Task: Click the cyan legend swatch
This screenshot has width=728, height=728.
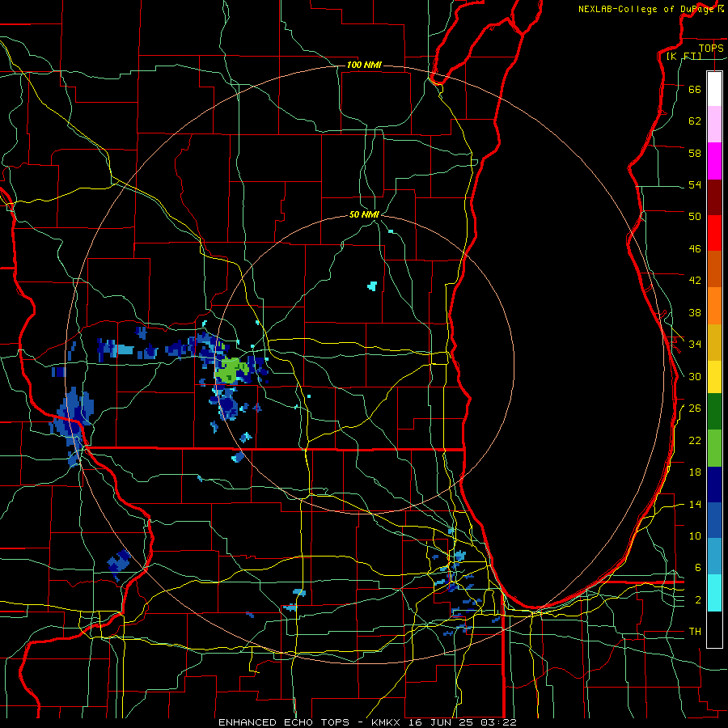Action: tap(714, 593)
